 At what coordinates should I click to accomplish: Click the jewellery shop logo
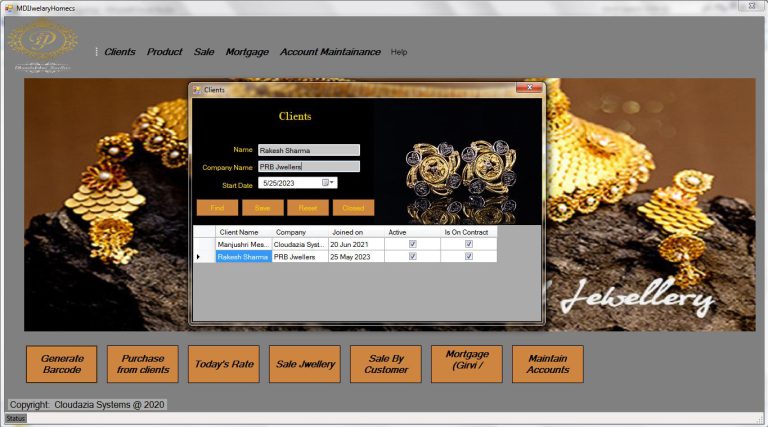[43, 46]
